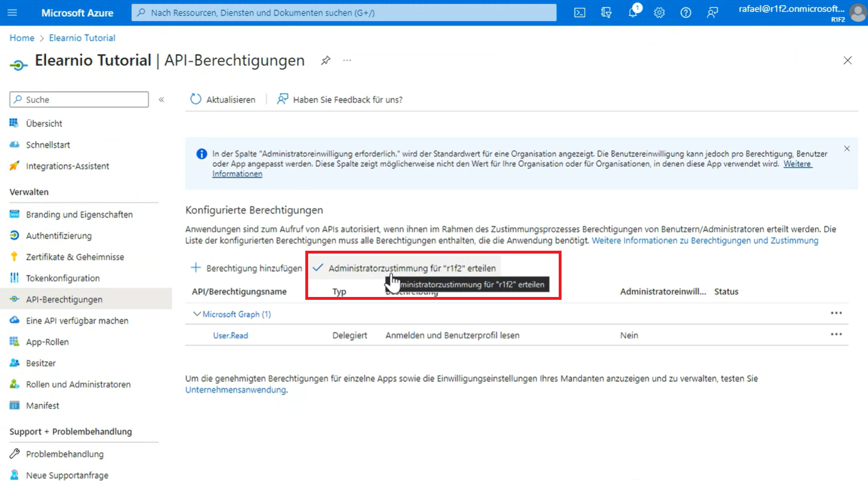Open Weitere Informationen zu Berechtigungen und Zustimmung
Image resolution: width=868 pixels, height=486 pixels.
705,240
